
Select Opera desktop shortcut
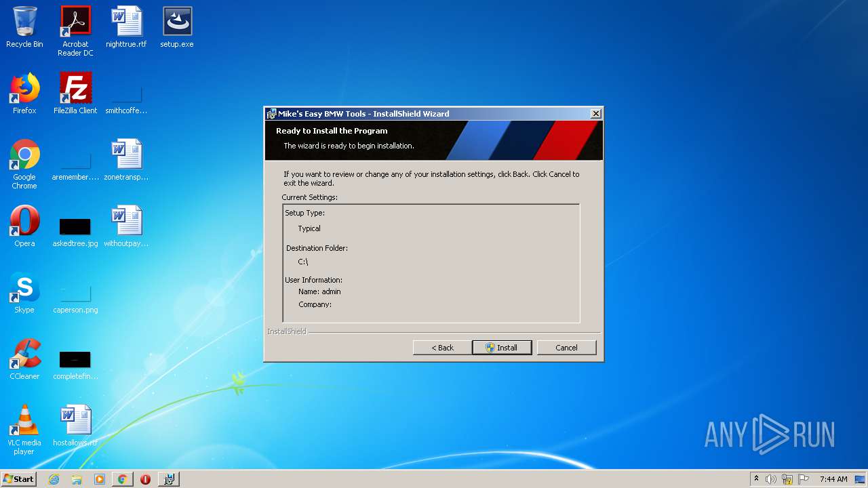pyautogui.click(x=24, y=227)
